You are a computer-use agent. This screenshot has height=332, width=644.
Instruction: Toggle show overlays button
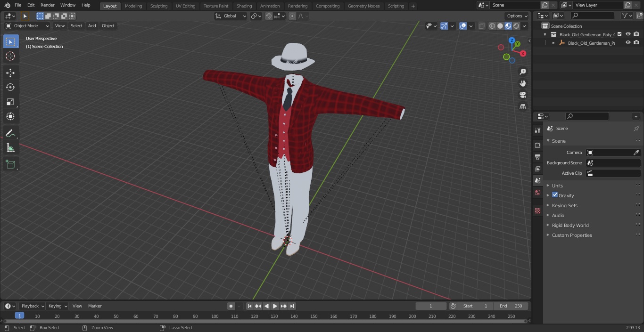pyautogui.click(x=463, y=26)
